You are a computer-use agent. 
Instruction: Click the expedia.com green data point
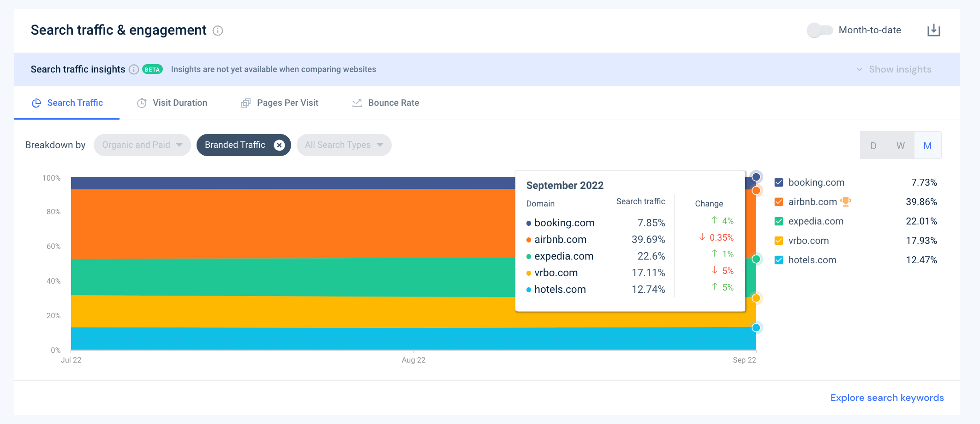(x=756, y=259)
